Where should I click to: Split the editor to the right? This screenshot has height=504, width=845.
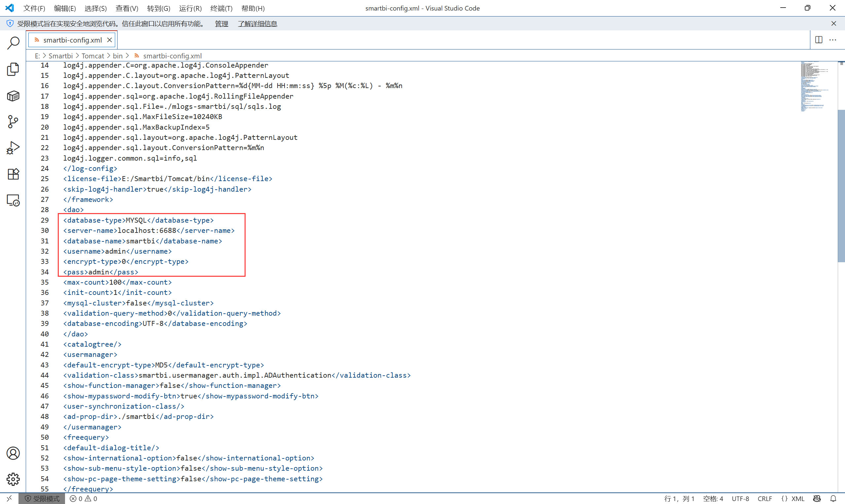(819, 40)
